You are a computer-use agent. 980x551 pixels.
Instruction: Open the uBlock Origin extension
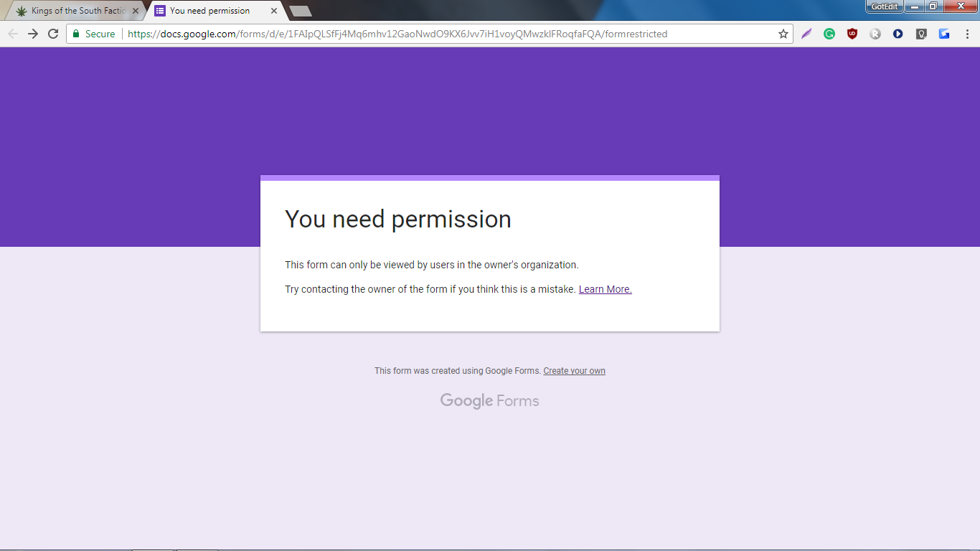coord(852,34)
